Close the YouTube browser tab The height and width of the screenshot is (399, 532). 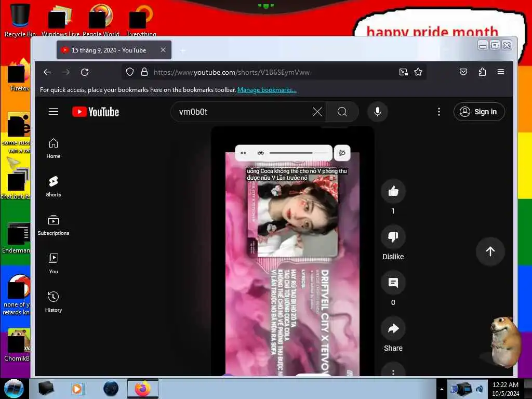click(163, 50)
